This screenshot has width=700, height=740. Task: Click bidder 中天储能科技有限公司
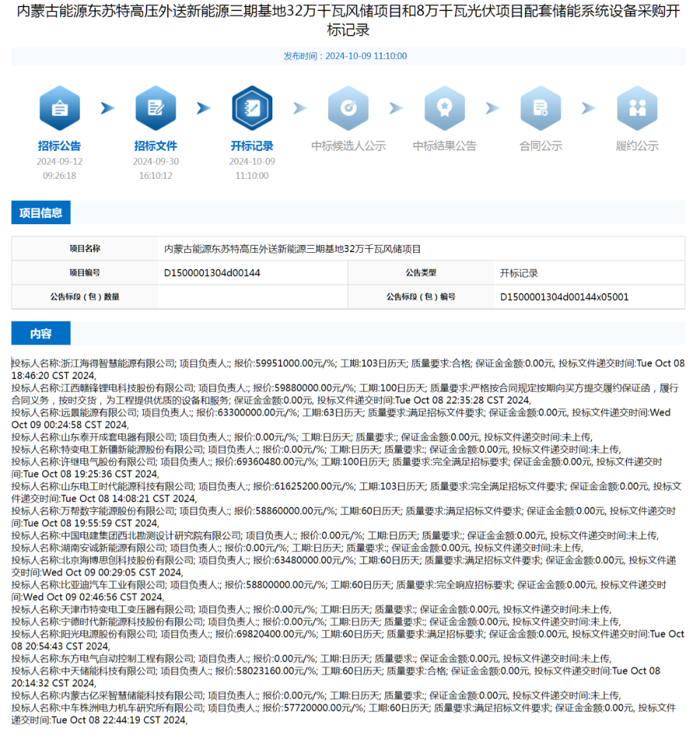tap(108, 671)
